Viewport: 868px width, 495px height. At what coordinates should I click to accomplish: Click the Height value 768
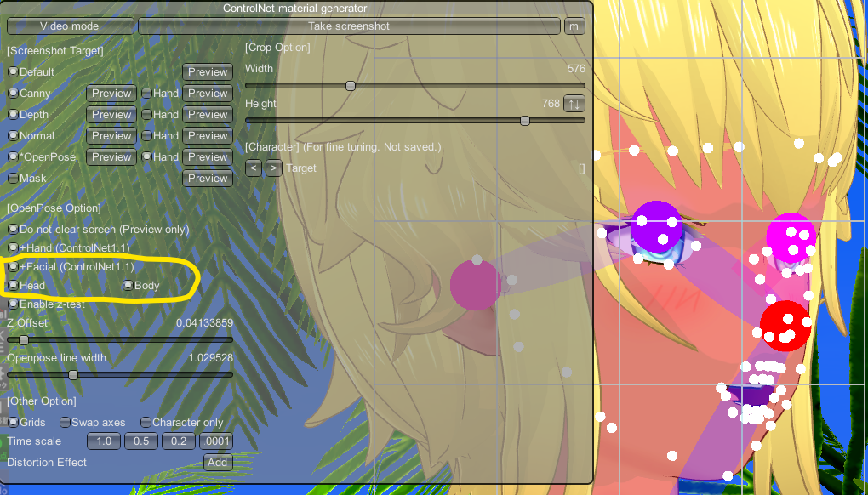pyautogui.click(x=551, y=104)
